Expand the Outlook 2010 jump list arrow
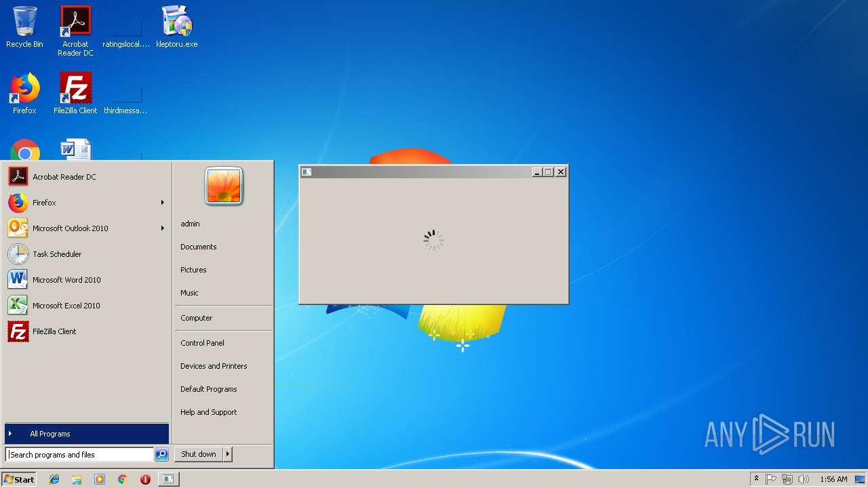 pos(163,228)
